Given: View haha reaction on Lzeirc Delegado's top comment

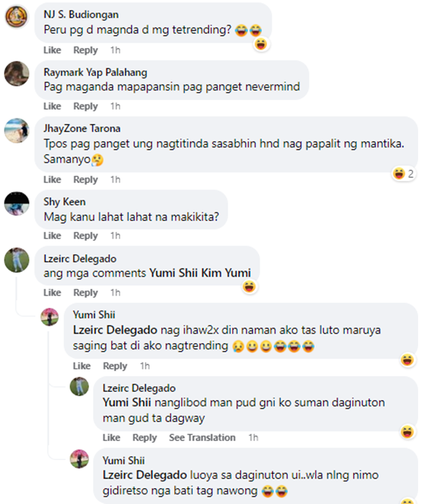Looking at the screenshot, I should click(x=250, y=286).
